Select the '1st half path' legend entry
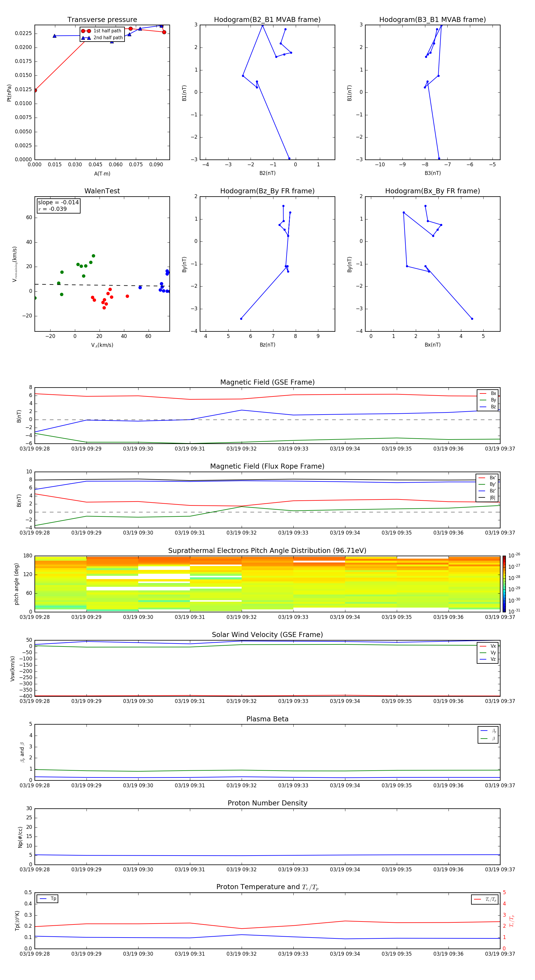 [x=102, y=31]
